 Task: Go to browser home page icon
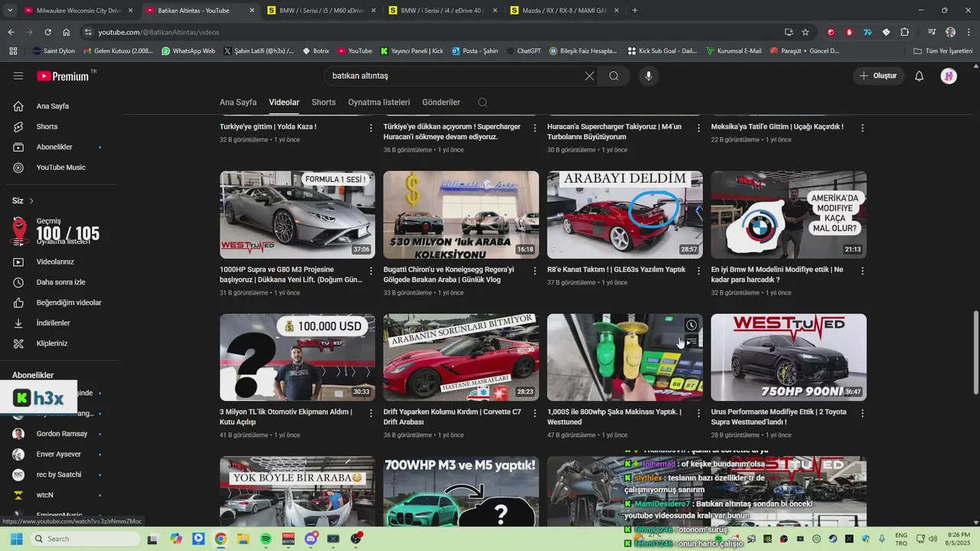click(67, 32)
